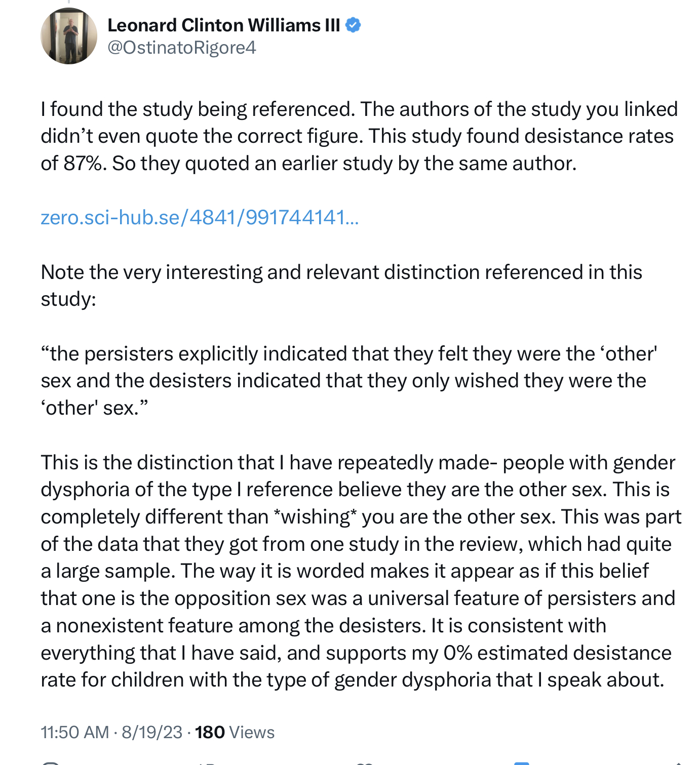Click the opening paragraph about desistance rates
Screen dimensions: 700x765
(x=359, y=136)
